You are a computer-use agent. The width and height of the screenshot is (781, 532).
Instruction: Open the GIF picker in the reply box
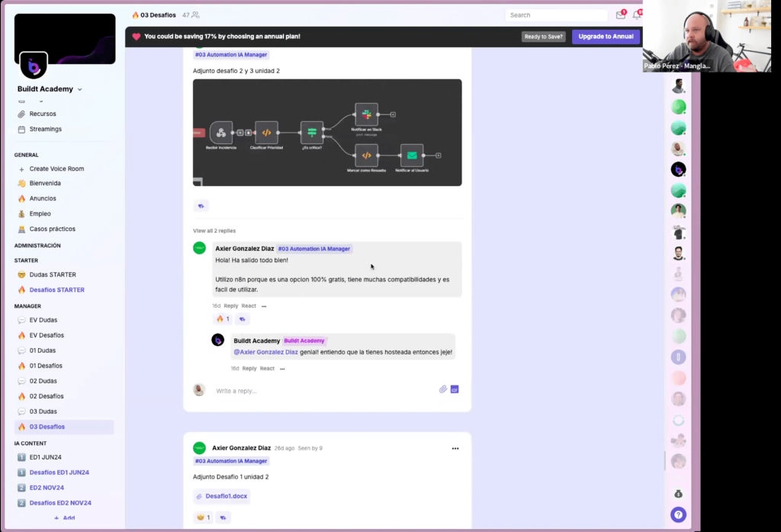[x=454, y=389]
